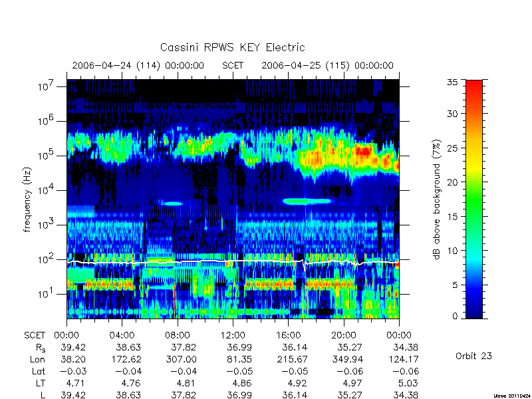
Task: Click the '08:00' time tick label
Action: click(178, 335)
